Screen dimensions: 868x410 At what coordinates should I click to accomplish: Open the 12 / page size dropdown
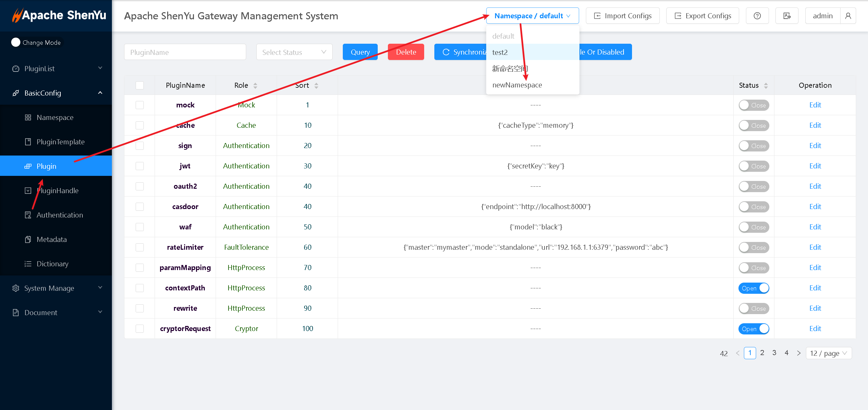tap(828, 353)
